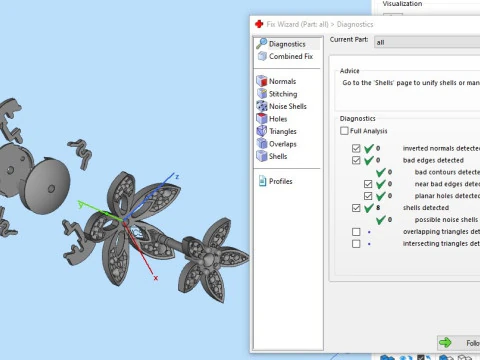Enable overlapping triangles detection checkbox
480x360 pixels.
point(356,232)
